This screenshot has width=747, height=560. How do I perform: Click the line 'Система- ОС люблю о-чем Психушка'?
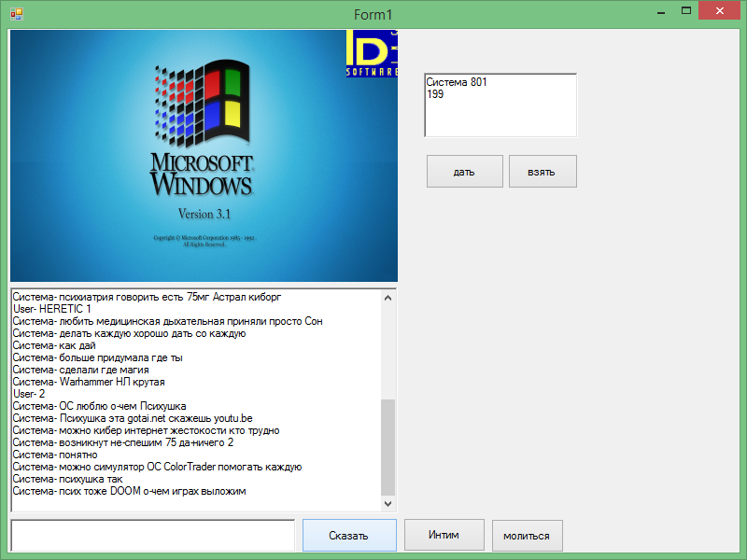pos(100,406)
